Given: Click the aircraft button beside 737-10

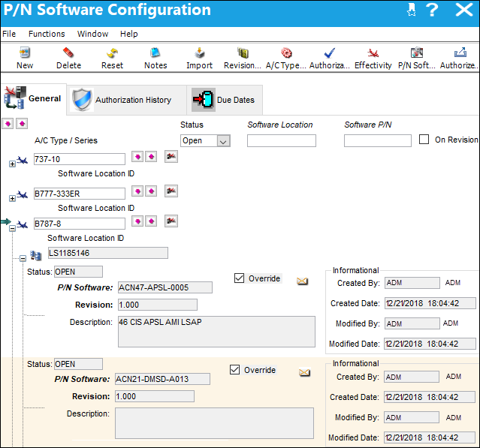Looking at the screenshot, I should [x=171, y=157].
